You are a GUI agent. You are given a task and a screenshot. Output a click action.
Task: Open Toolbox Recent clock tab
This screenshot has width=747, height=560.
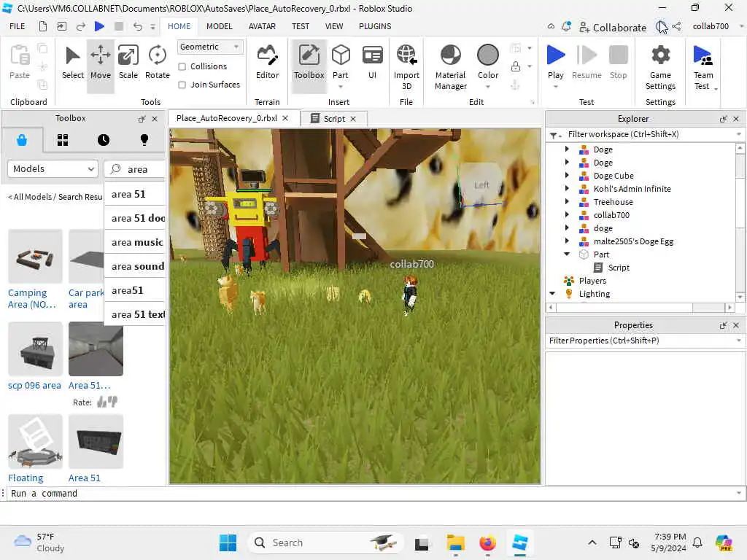(104, 140)
